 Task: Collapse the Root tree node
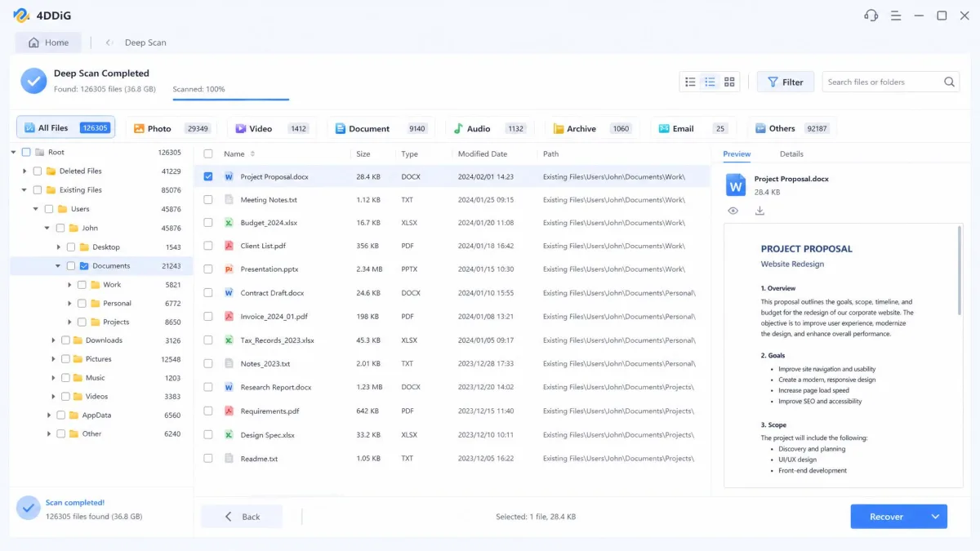[x=14, y=152]
